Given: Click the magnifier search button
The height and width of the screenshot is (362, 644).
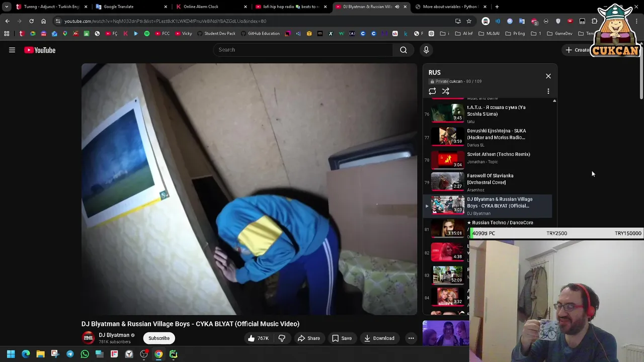Looking at the screenshot, I should [x=404, y=50].
